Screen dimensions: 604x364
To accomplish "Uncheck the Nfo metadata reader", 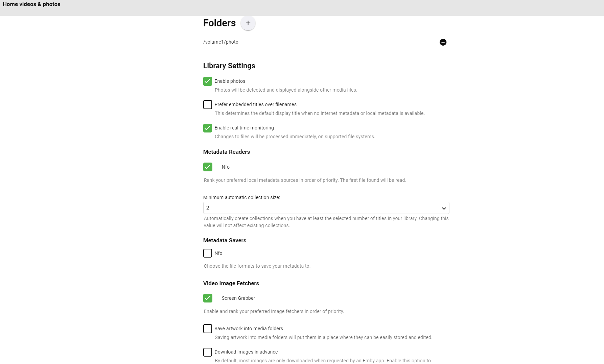I will point(208,167).
